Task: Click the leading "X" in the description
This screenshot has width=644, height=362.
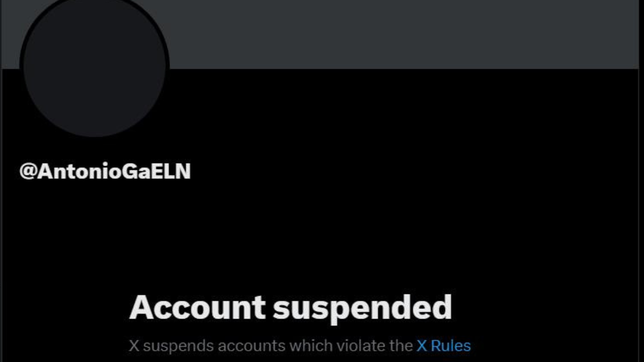Action: (x=134, y=346)
